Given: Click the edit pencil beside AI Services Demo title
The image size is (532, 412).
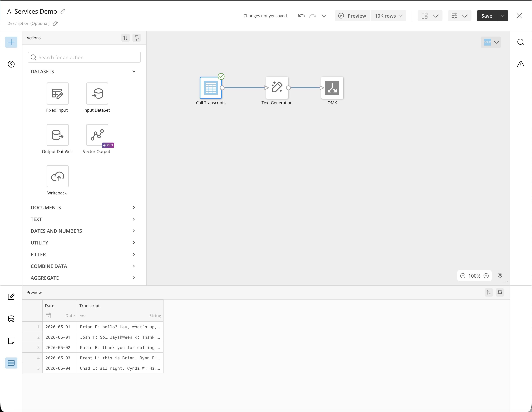Looking at the screenshot, I should click(x=63, y=11).
